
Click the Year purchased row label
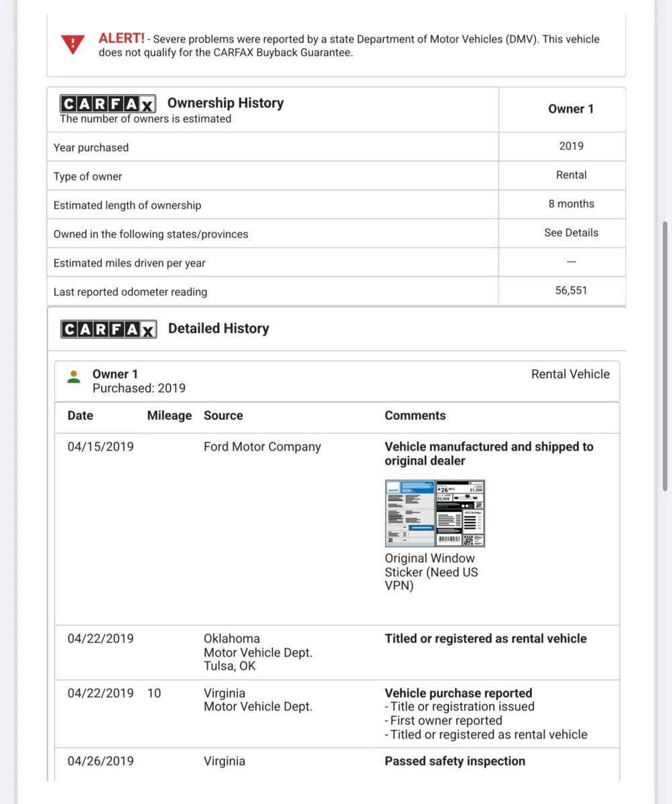click(x=91, y=147)
